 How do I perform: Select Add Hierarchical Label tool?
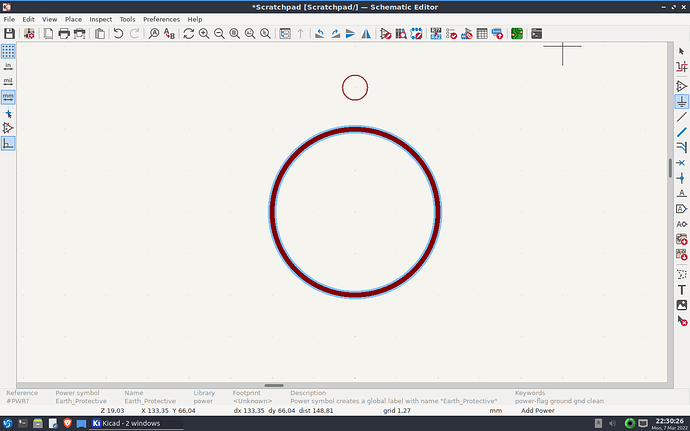click(x=682, y=224)
